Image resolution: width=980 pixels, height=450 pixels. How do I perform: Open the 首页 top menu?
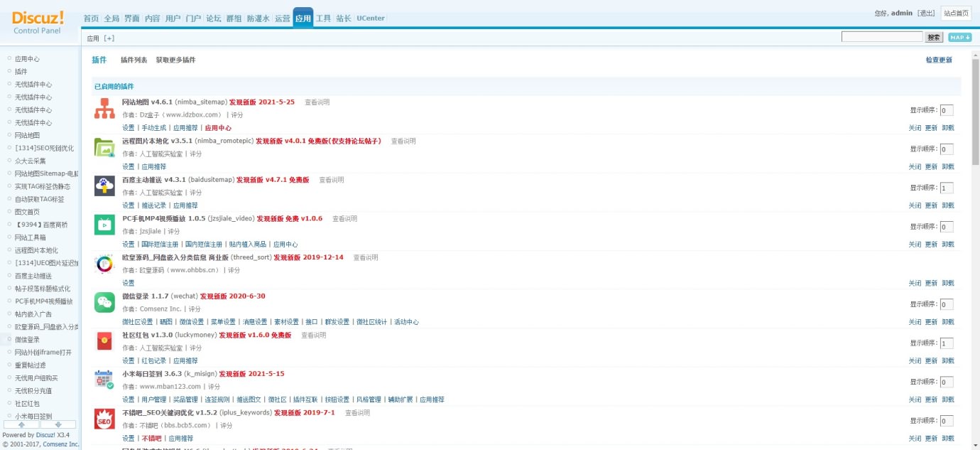pos(91,18)
